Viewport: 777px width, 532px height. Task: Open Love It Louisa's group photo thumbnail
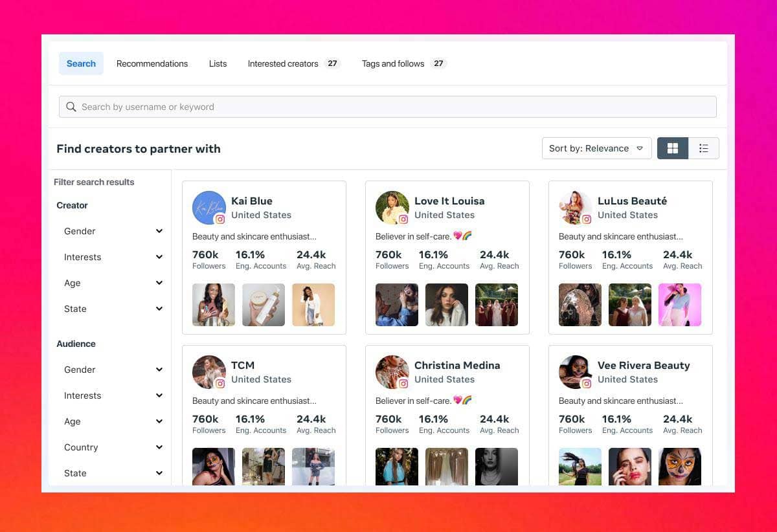(x=497, y=305)
